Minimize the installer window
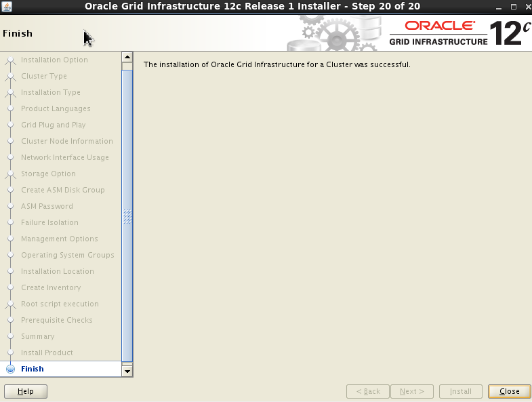532x402 pixels. tap(498, 7)
